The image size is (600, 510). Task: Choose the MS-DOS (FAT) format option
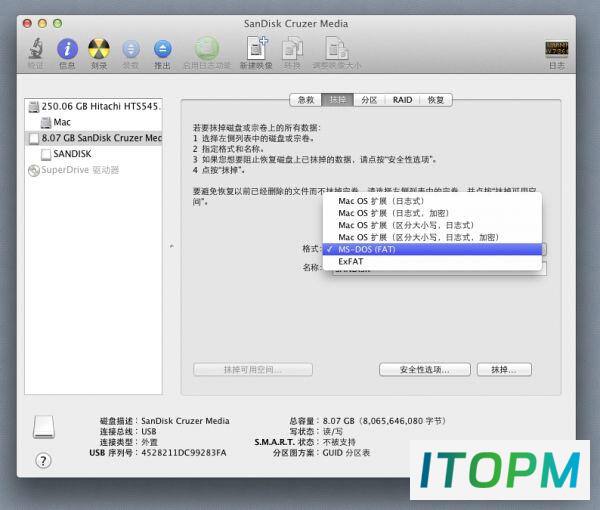pos(432,249)
